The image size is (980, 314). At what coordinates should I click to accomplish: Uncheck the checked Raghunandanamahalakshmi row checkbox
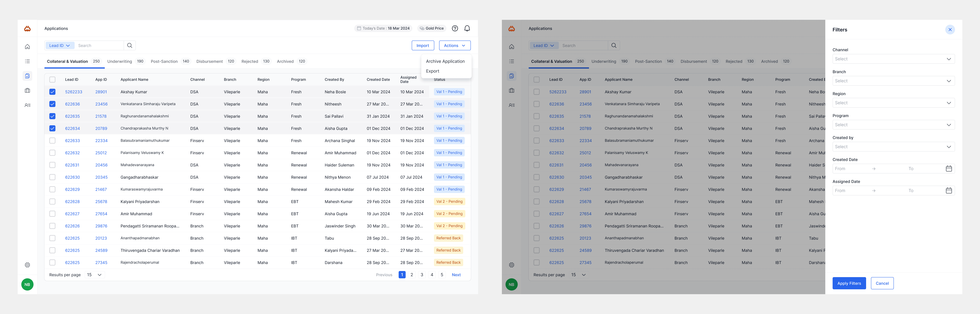coord(53,116)
